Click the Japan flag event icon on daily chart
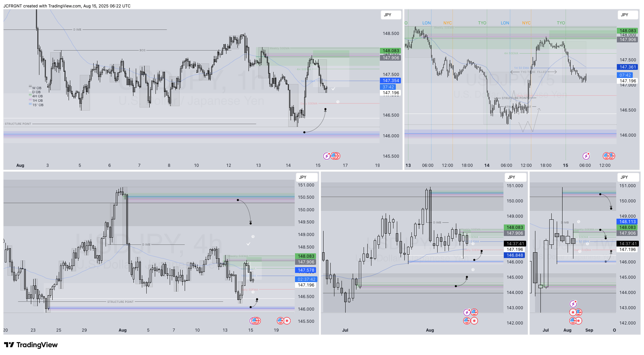 pos(474,321)
